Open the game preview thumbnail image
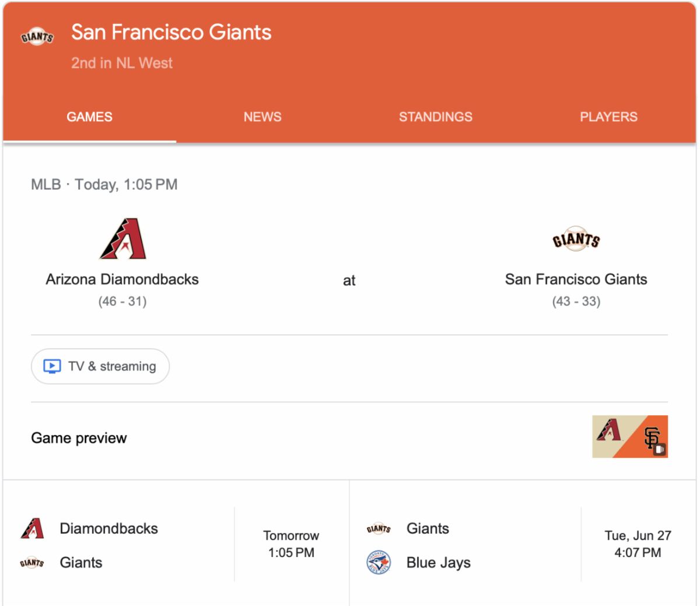The width and height of the screenshot is (700, 606). 629,436
